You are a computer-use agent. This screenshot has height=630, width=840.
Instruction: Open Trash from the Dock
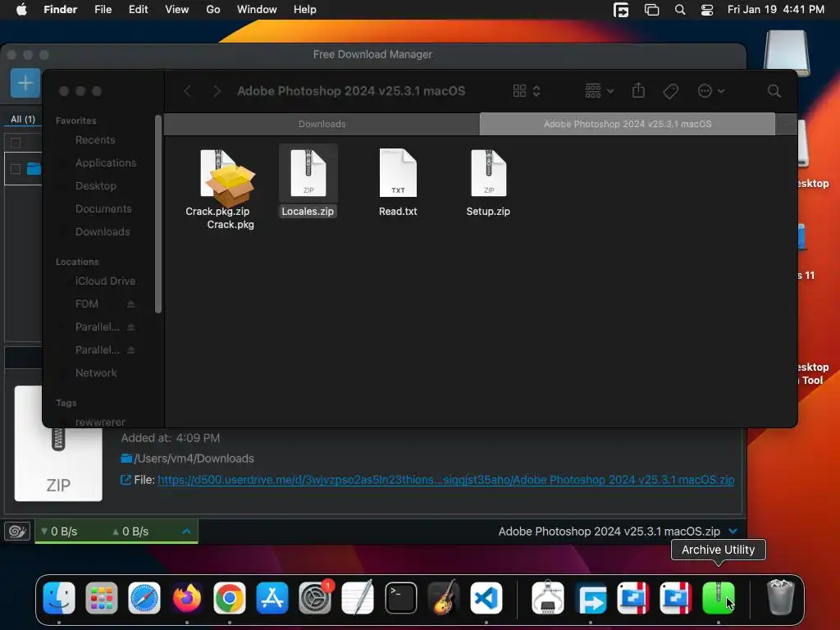[x=781, y=598]
